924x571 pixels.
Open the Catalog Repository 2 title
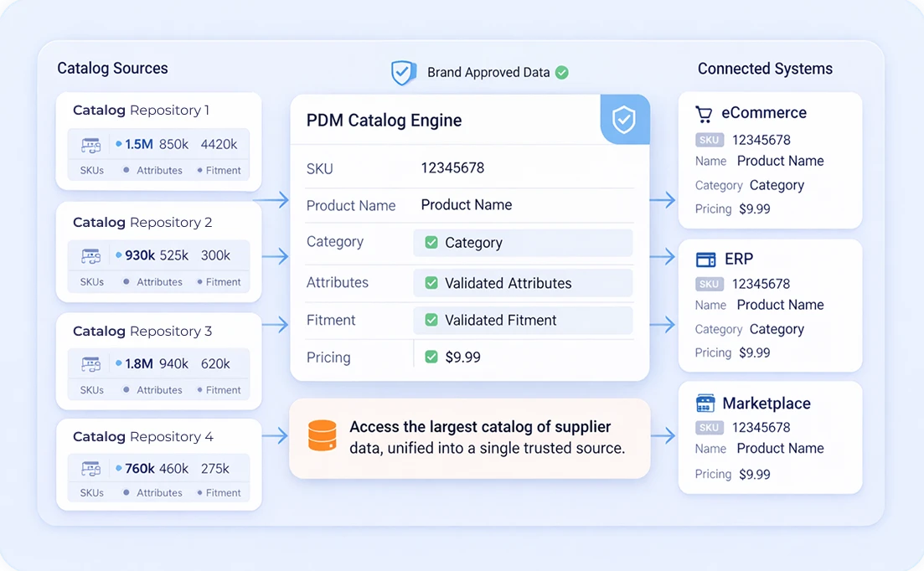142,223
